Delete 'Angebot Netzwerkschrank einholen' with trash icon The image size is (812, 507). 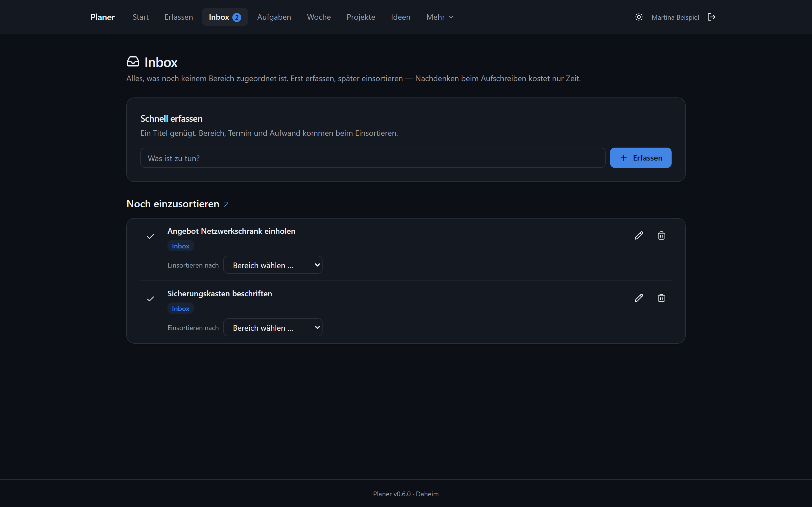[661, 235]
